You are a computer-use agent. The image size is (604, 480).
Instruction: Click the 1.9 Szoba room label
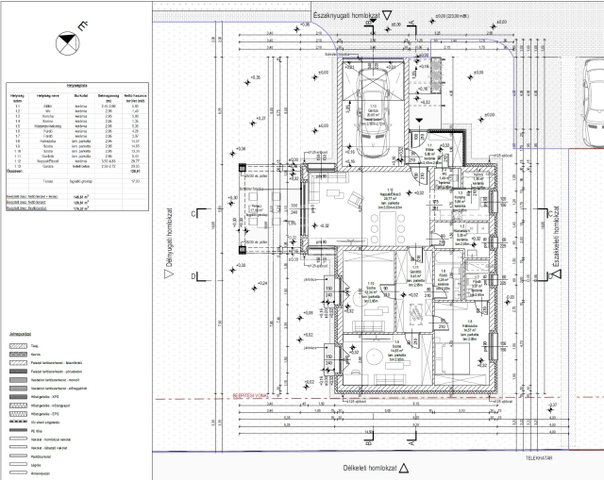tap(396, 349)
